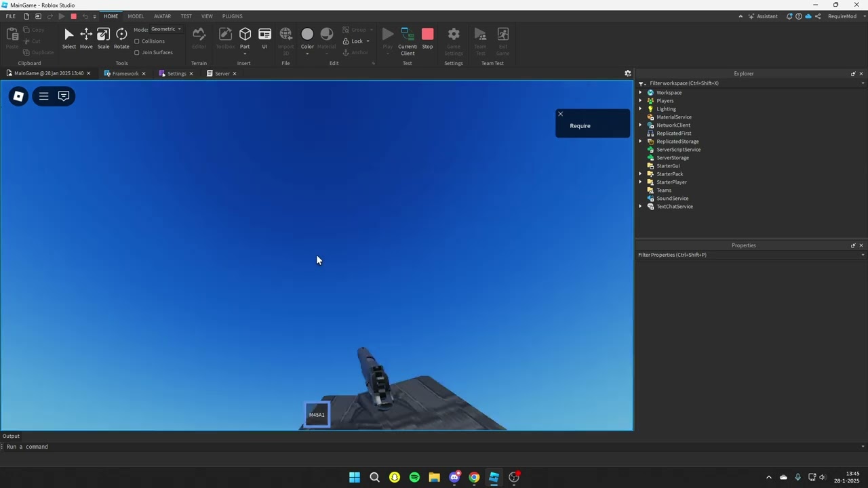Toggle Current: Client view
Viewport: 868px width, 488px height.
[408, 41]
